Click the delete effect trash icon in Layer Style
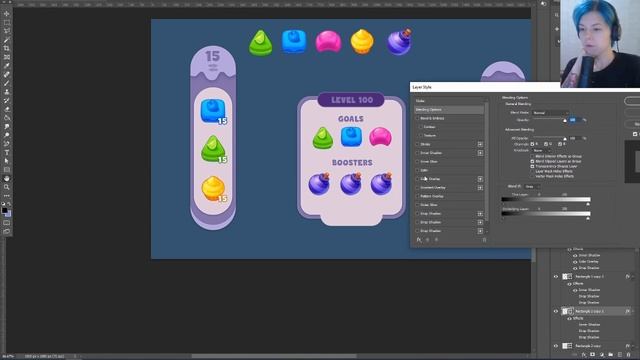The image size is (640, 360). click(484, 240)
